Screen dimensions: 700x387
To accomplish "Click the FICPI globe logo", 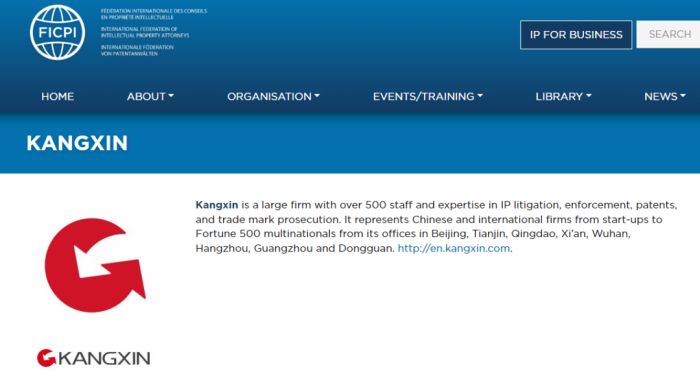I will [x=57, y=33].
